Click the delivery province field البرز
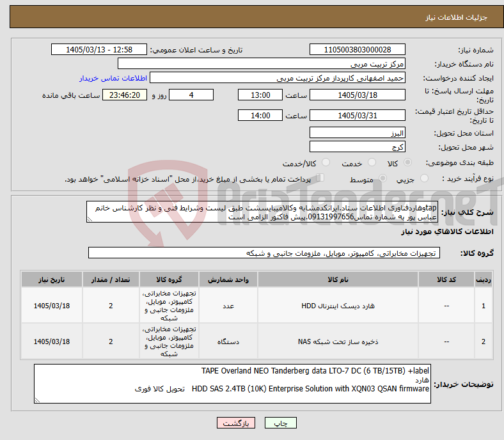Screen dimensions: 504x440 click(358, 133)
